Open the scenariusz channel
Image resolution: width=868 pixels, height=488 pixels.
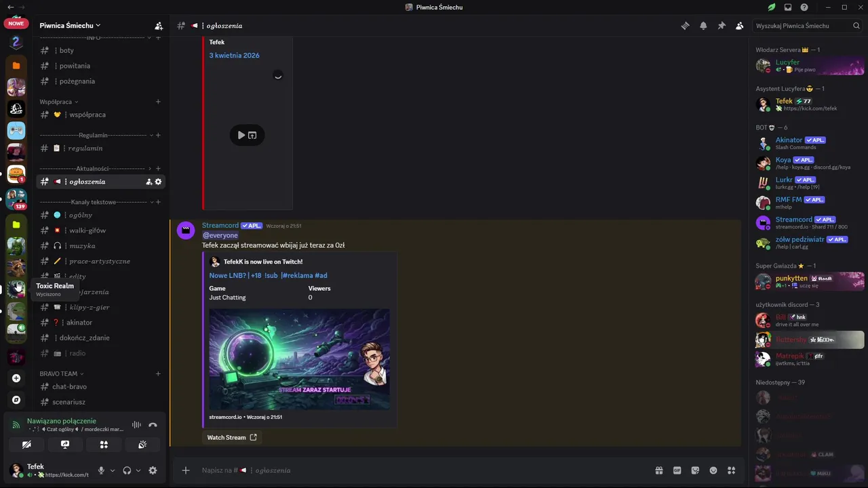point(100,402)
